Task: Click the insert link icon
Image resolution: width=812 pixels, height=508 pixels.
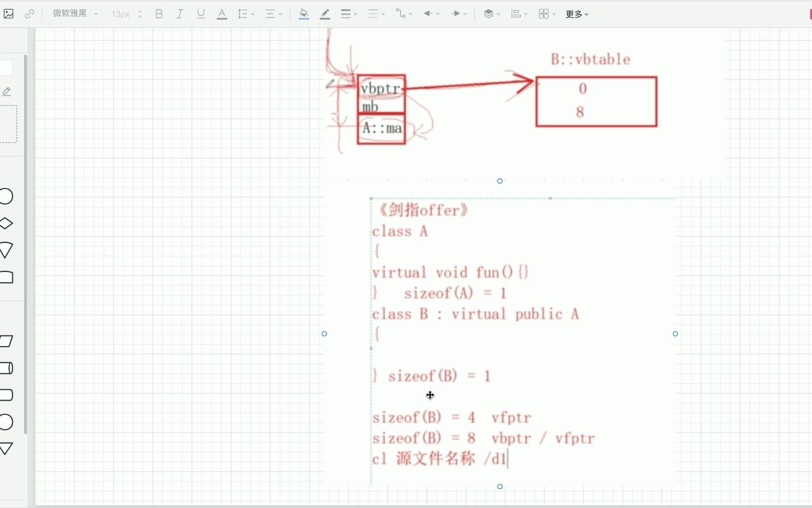Action: [29, 14]
